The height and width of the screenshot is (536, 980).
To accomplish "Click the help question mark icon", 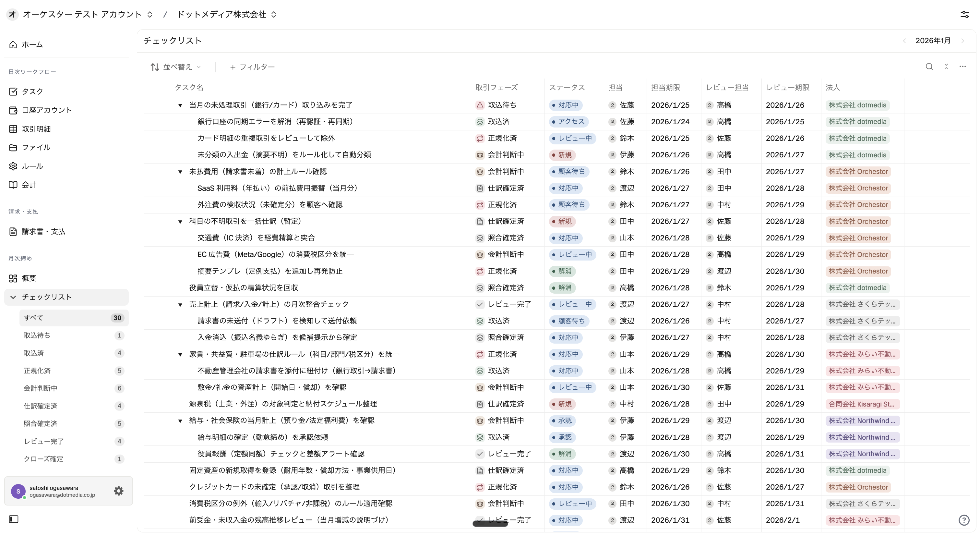I will tap(964, 520).
